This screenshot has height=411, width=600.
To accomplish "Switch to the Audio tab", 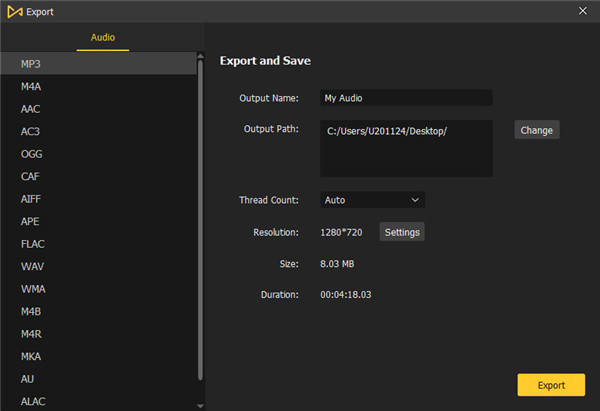I will pyautogui.click(x=103, y=37).
